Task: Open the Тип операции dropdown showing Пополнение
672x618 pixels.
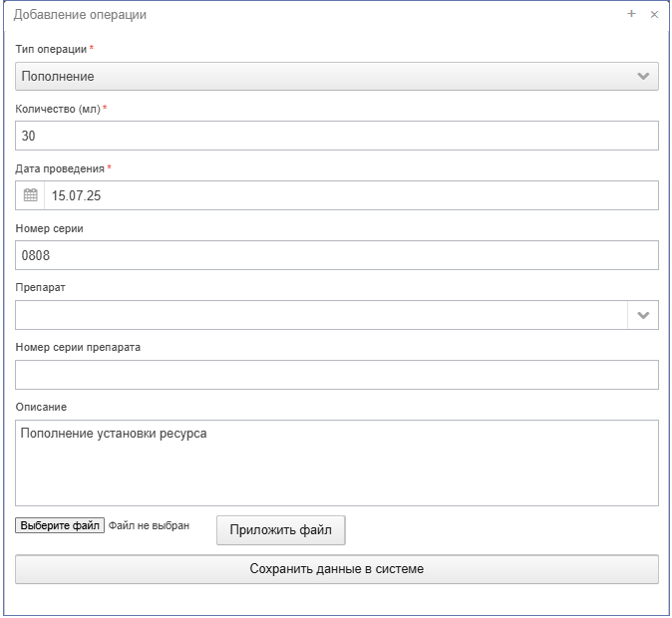Action: (x=337, y=77)
